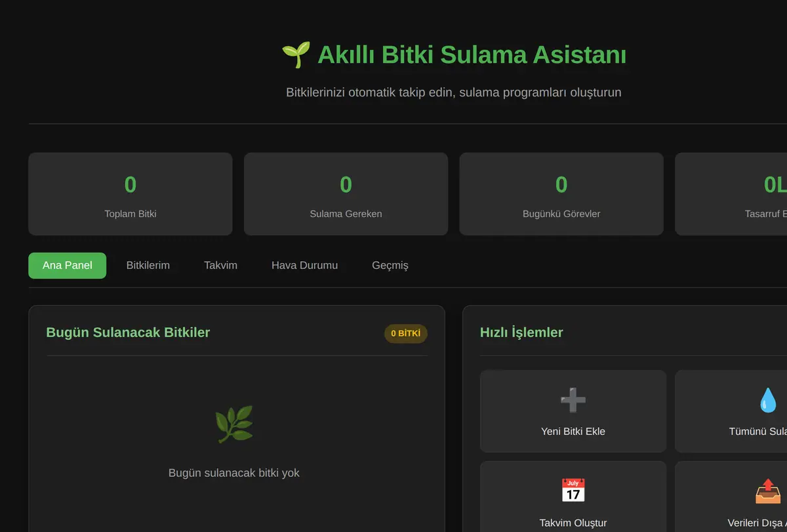
Task: Click the outbox tray export icon
Action: point(768,491)
